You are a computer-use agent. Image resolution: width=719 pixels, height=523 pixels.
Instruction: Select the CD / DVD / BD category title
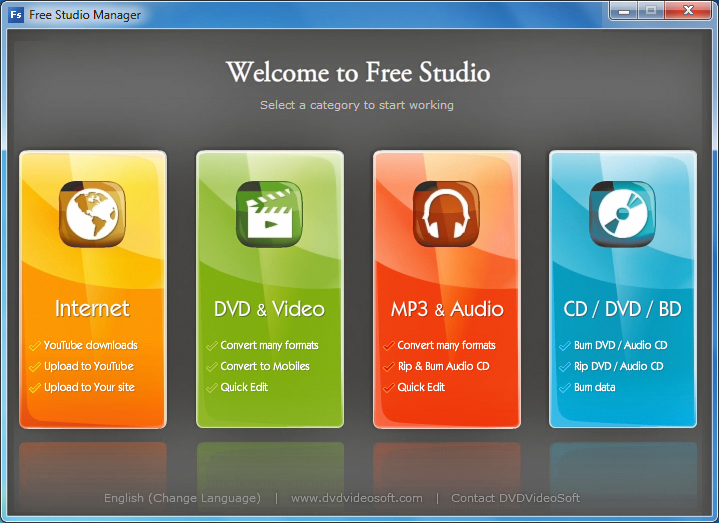(622, 309)
